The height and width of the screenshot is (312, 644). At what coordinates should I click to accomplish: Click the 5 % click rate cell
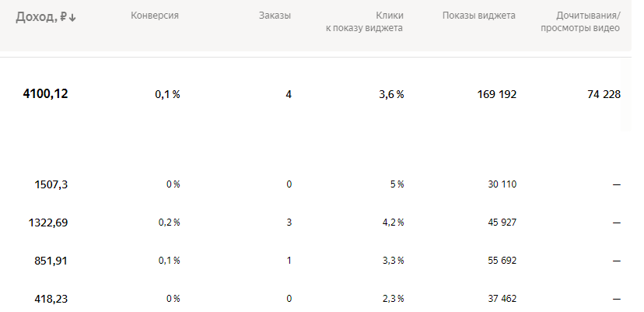coord(397,184)
